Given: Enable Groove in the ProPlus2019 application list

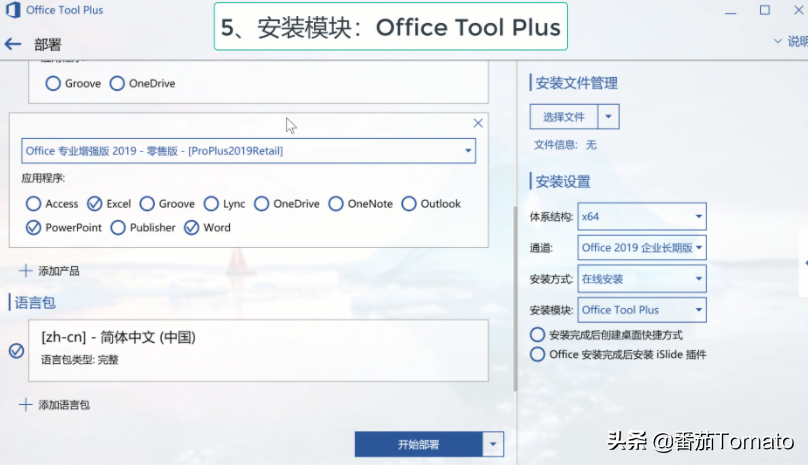Looking at the screenshot, I should 147,204.
